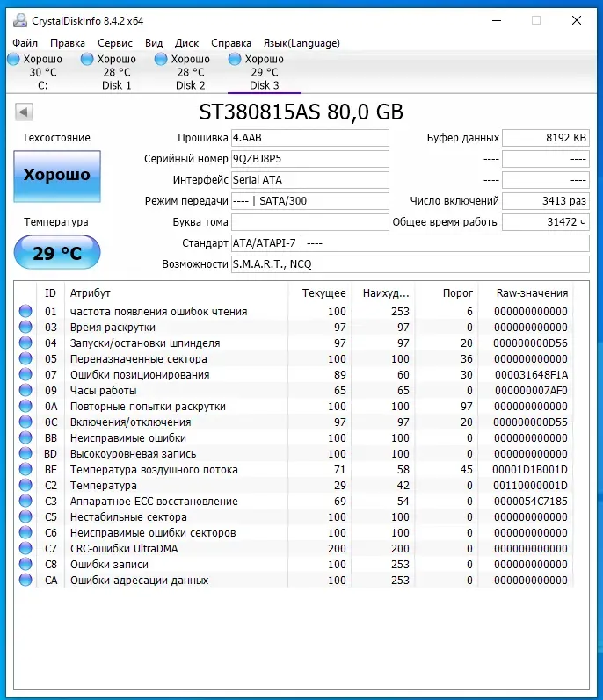Image resolution: width=603 pixels, height=700 pixels.
Task: Click the Число включений field 3413 раз
Action: click(546, 201)
